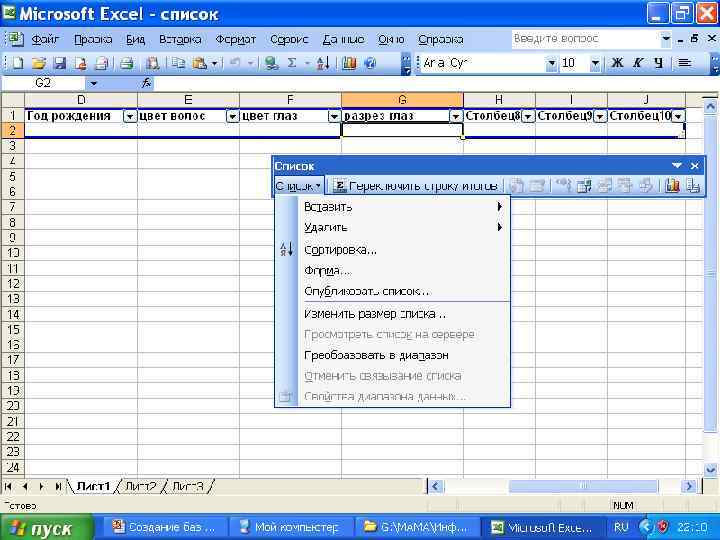
Task: Print the sheet using the printer icon
Action: point(126,63)
